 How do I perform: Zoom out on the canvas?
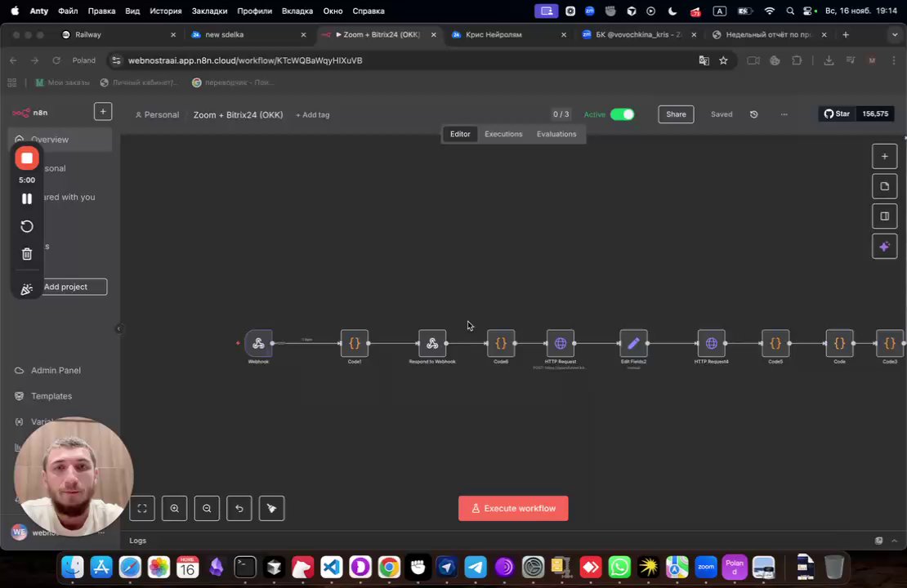(x=207, y=508)
